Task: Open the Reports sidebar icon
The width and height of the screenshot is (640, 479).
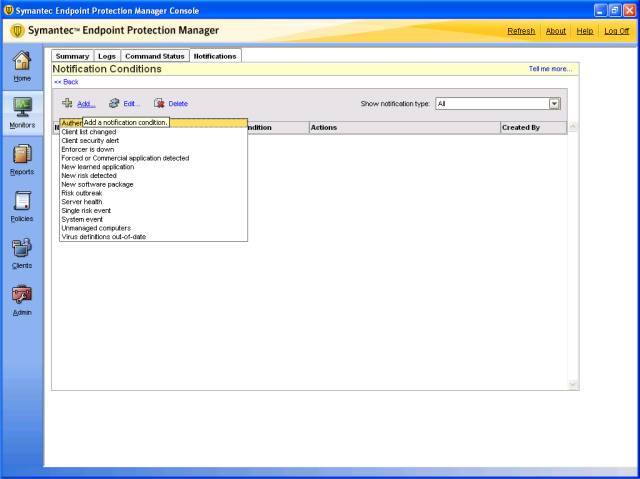Action: [22, 154]
